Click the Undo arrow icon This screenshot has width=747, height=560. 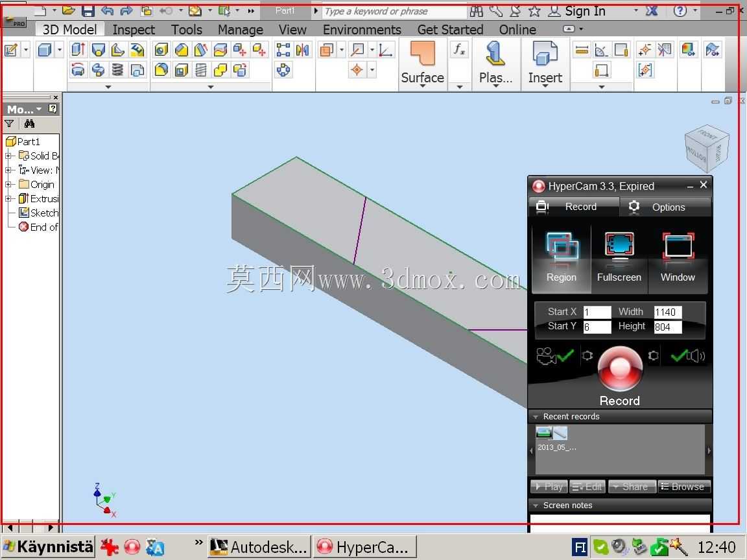click(x=107, y=10)
